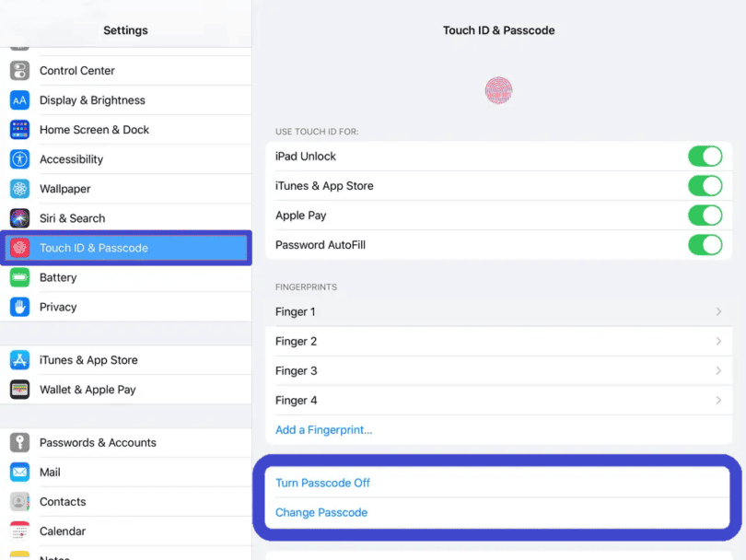Viewport: 746px width, 560px height.
Task: Toggle iTunes & App Store Touch ID switch
Action: pyautogui.click(x=705, y=186)
